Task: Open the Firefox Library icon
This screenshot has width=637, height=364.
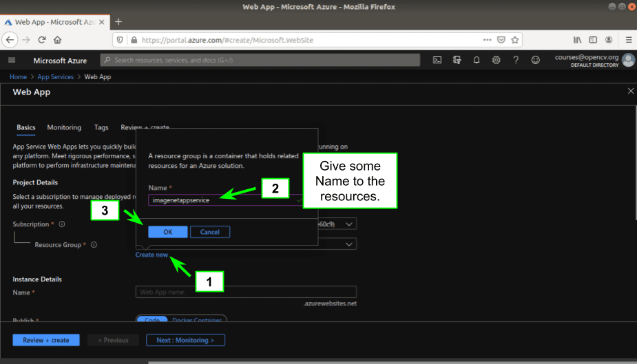Action: 577,40
